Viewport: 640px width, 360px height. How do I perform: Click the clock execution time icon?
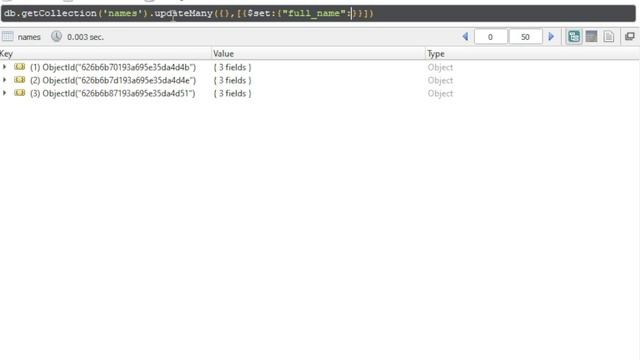click(x=56, y=37)
